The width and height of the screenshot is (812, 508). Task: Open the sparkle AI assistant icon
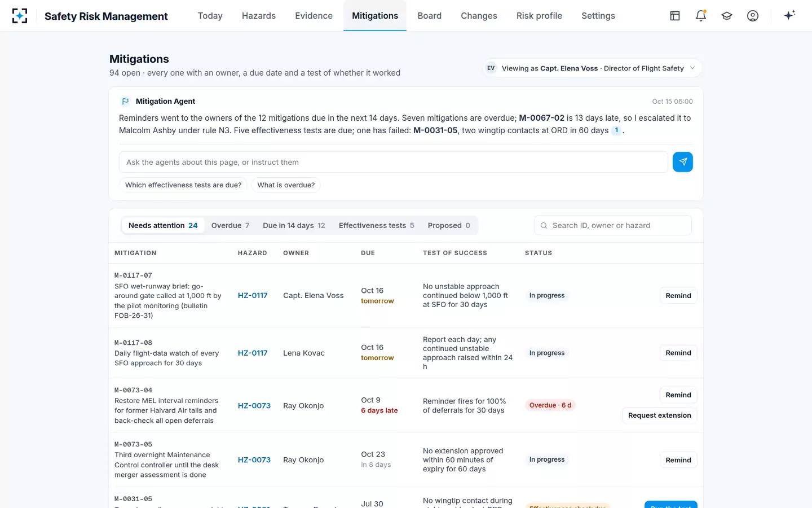(789, 16)
